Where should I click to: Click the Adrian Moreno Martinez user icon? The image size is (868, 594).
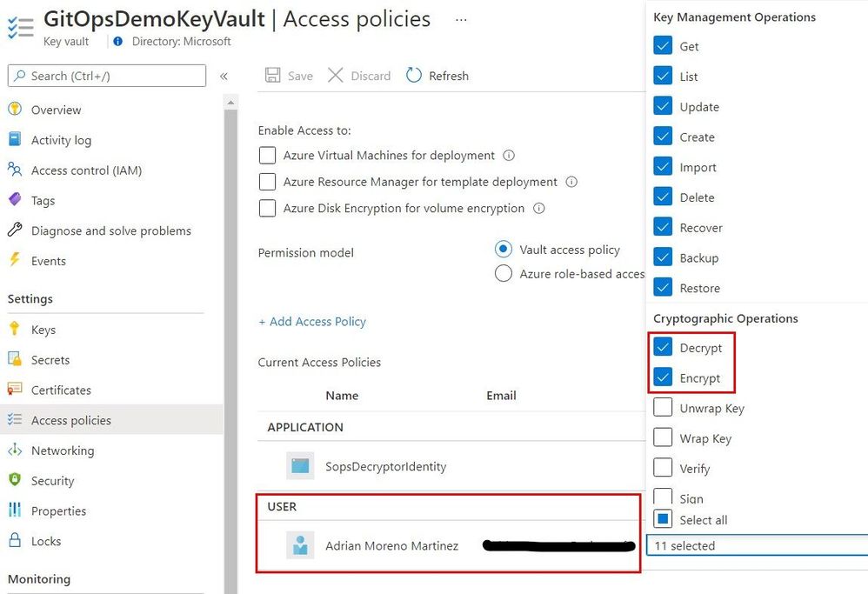[300, 544]
